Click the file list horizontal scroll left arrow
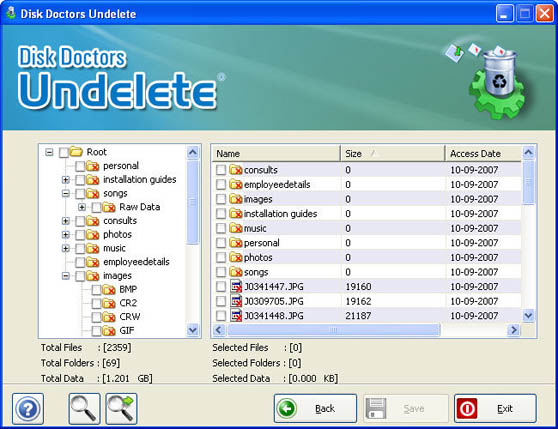This screenshot has height=429, width=558. 219,330
